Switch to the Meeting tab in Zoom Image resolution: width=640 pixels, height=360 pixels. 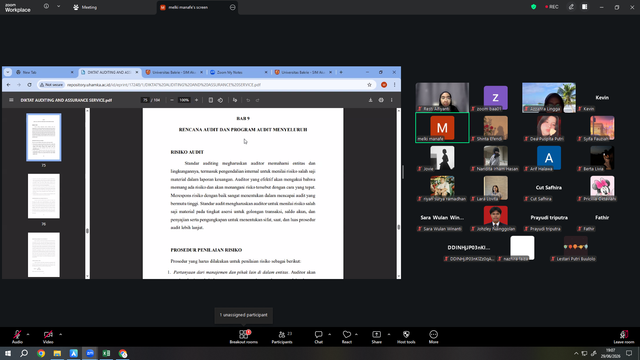pyautogui.click(x=85, y=7)
